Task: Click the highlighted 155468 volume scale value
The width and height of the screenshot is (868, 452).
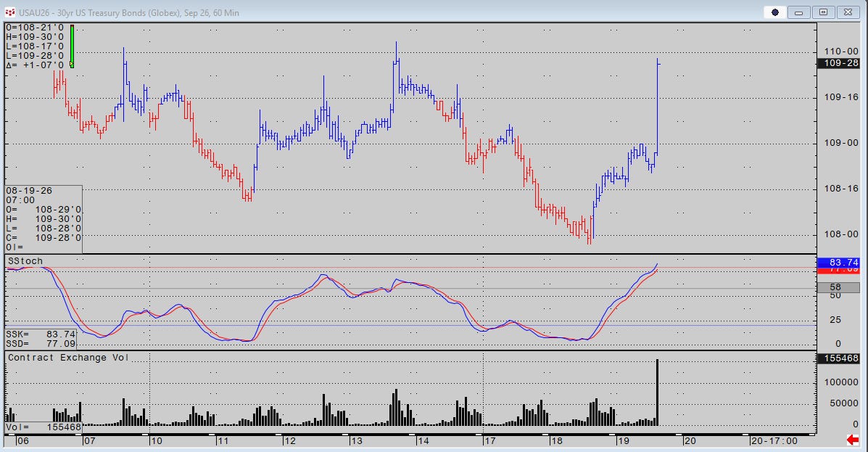Action: tap(839, 358)
